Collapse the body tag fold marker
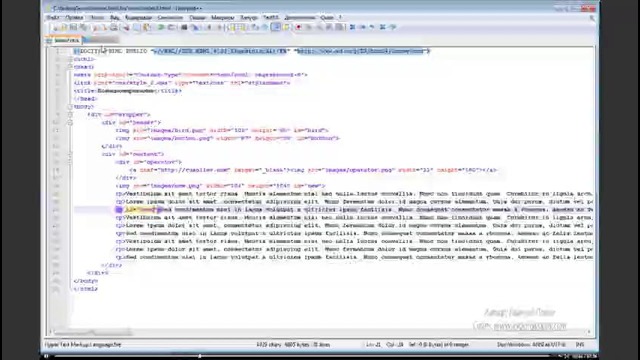The image size is (640, 360). coord(70,107)
